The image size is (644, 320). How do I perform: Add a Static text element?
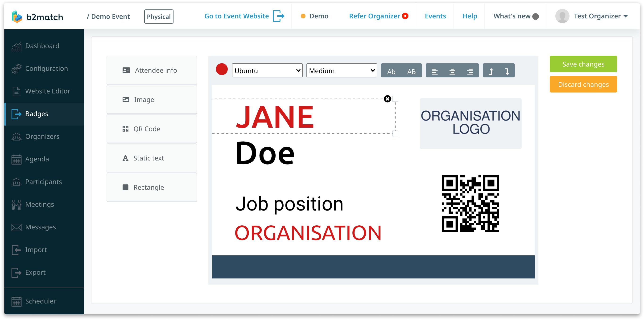click(152, 158)
